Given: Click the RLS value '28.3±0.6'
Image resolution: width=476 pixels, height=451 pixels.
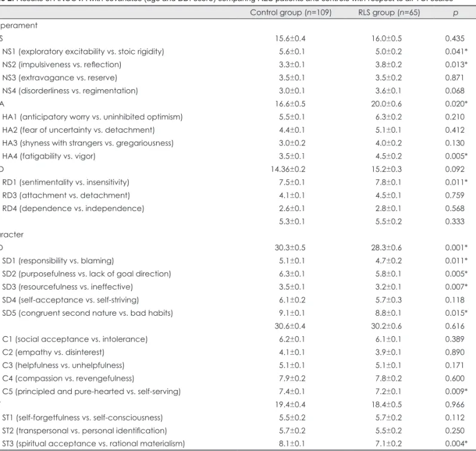Looking at the screenshot, I should click(386, 248).
